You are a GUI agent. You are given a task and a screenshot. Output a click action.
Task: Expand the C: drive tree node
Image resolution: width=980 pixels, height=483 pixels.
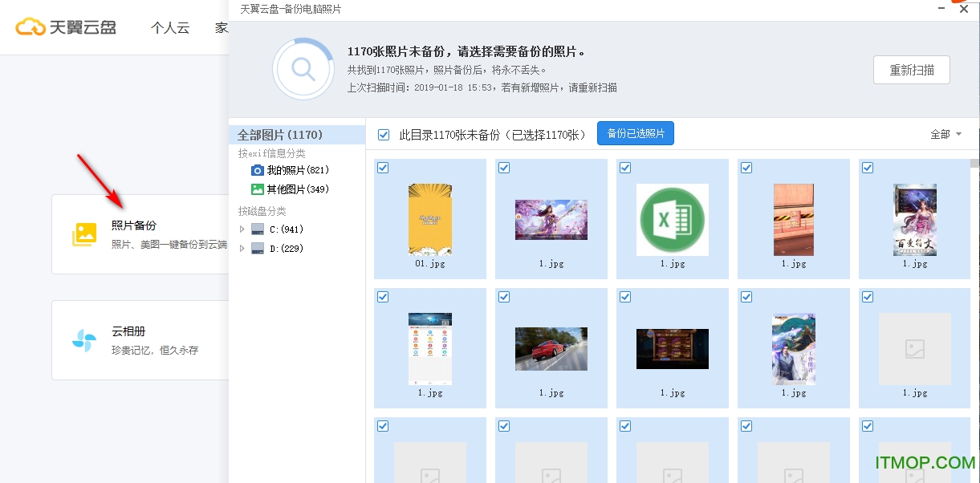(x=242, y=229)
